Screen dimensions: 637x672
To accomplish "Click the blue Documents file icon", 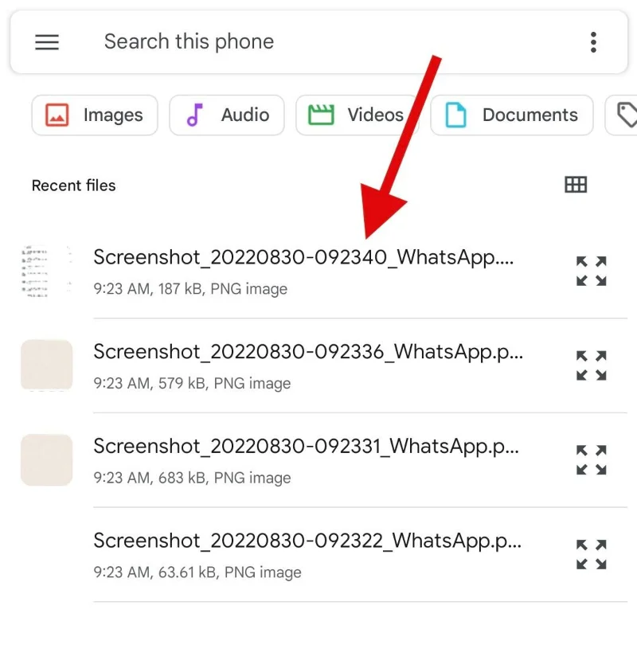I will [455, 115].
